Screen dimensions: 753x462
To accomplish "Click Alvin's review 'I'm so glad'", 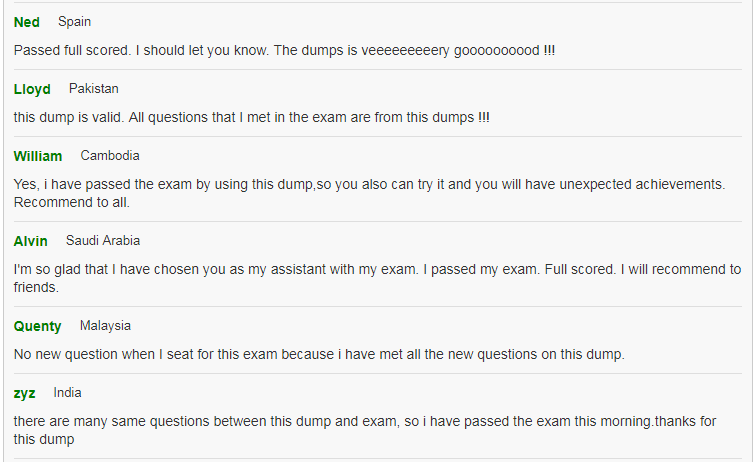I will (x=377, y=279).
